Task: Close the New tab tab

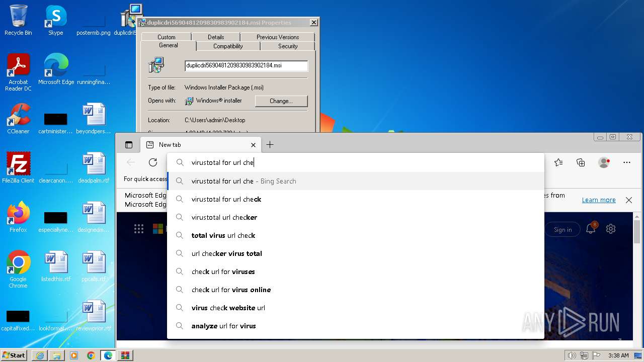Action: click(x=253, y=145)
